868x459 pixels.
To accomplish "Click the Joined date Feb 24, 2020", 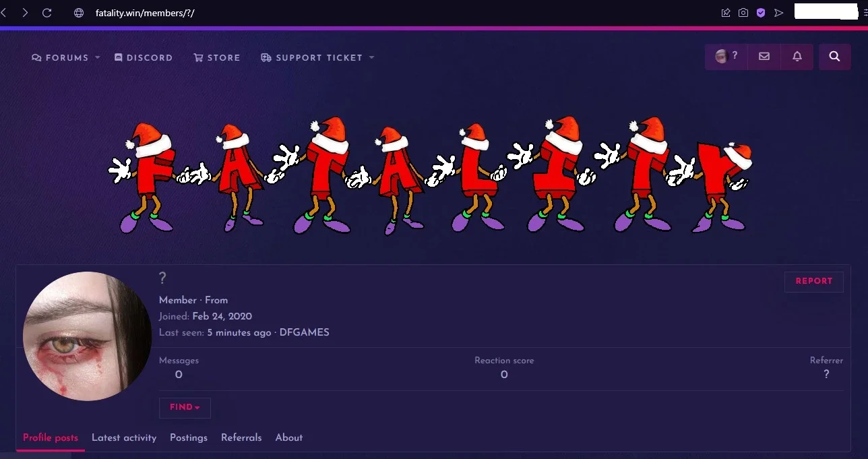I will [222, 316].
